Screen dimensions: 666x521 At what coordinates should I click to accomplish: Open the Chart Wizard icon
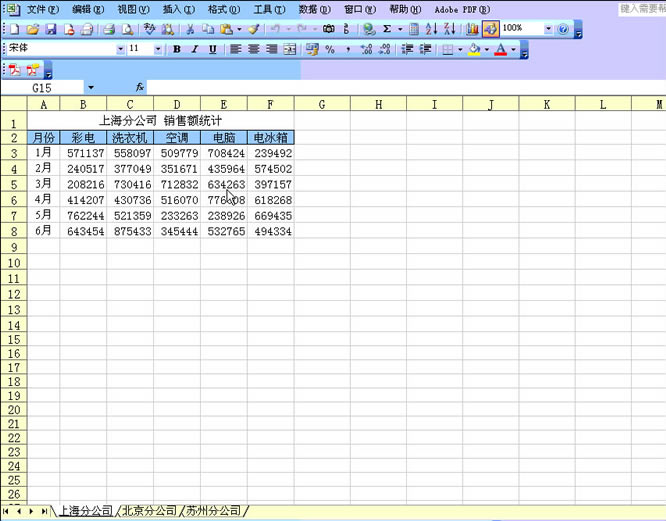coord(472,29)
